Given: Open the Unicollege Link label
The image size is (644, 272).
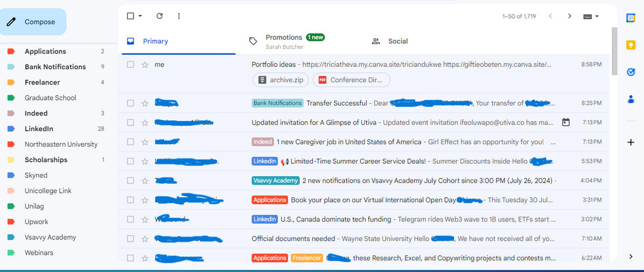Looking at the screenshot, I should (47, 191).
